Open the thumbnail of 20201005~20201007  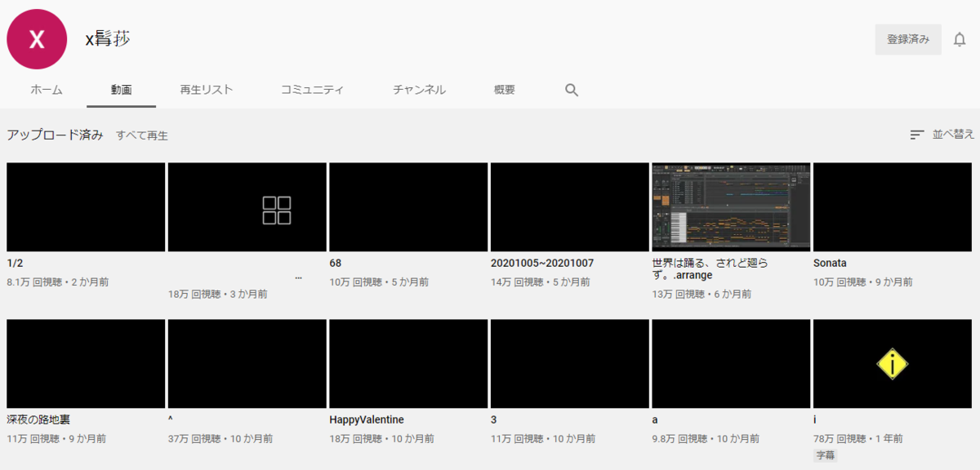pos(570,206)
